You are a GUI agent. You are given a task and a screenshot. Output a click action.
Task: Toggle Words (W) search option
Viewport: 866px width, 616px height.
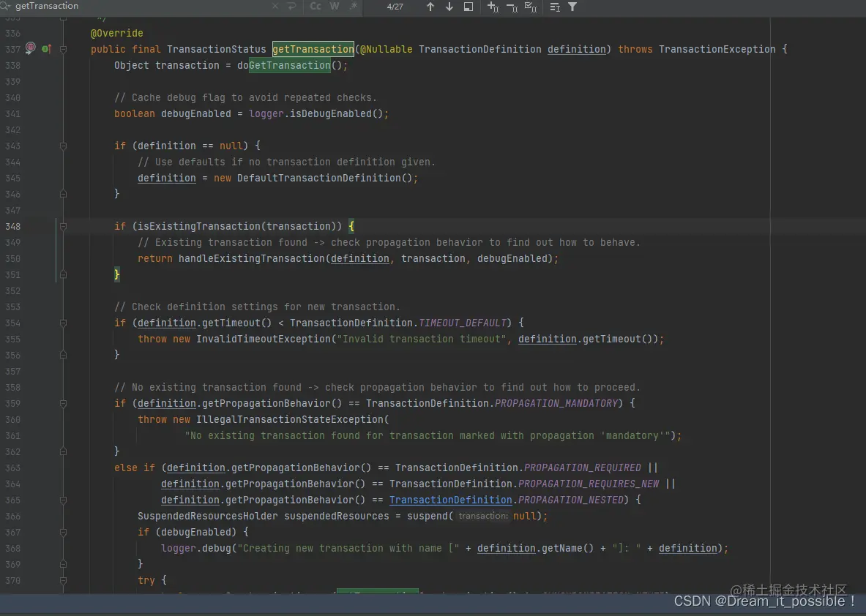(x=334, y=6)
